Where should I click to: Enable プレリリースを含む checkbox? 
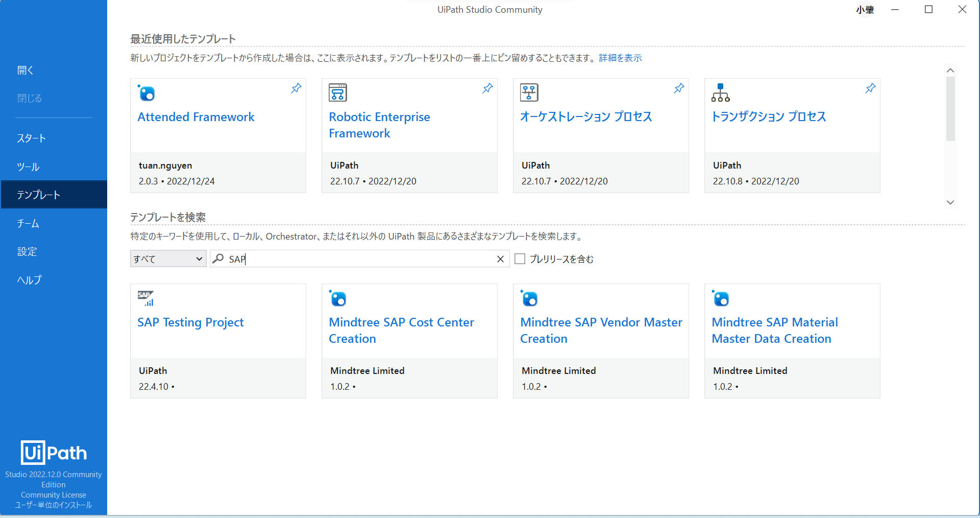tap(520, 259)
